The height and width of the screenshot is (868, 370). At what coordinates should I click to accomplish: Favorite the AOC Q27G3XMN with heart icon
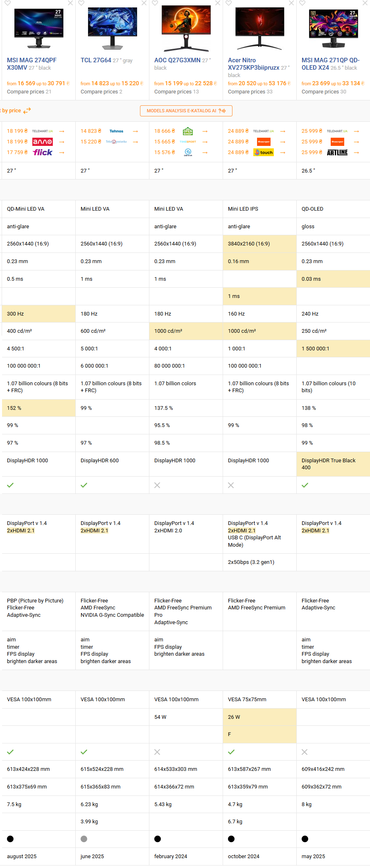point(155,3)
